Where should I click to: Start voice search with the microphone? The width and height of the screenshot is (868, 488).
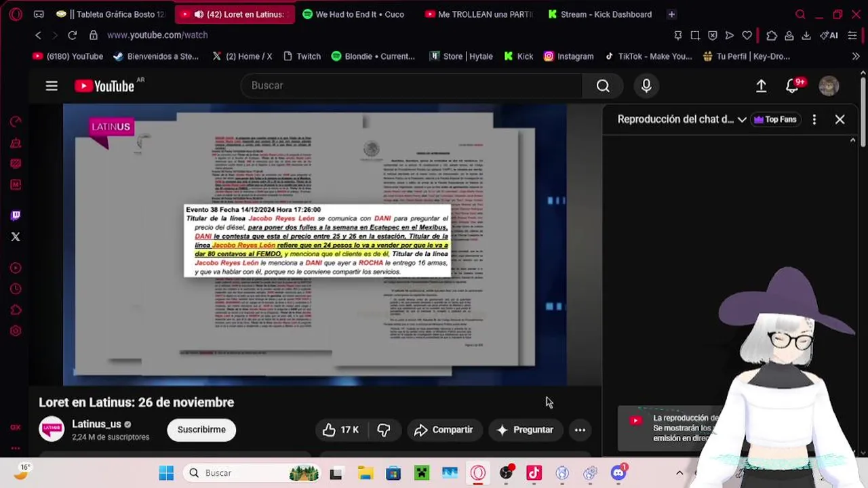click(646, 85)
